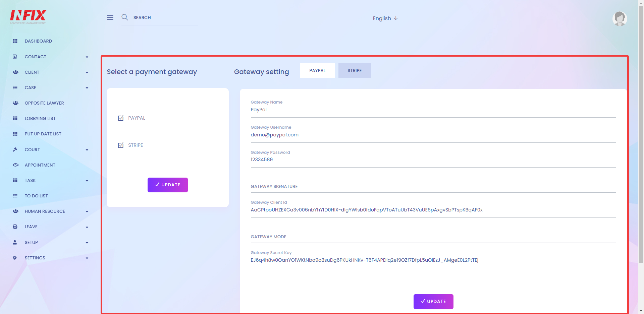The image size is (644, 314).
Task: Open the OPPOSITE LAWYER menu item
Action: (44, 103)
